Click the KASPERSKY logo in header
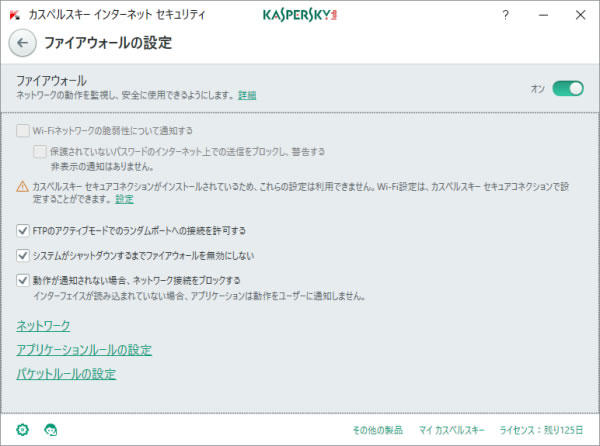Screen dimensions: 600x446 [300, 15]
